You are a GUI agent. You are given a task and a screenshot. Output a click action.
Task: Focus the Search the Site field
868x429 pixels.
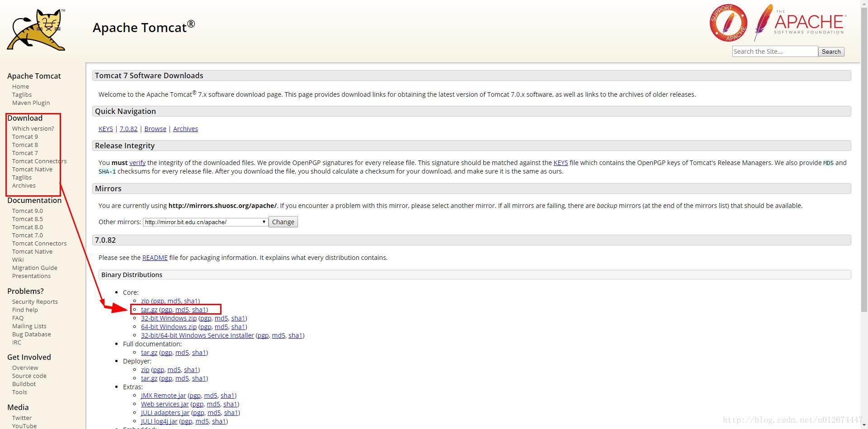pyautogui.click(x=775, y=52)
